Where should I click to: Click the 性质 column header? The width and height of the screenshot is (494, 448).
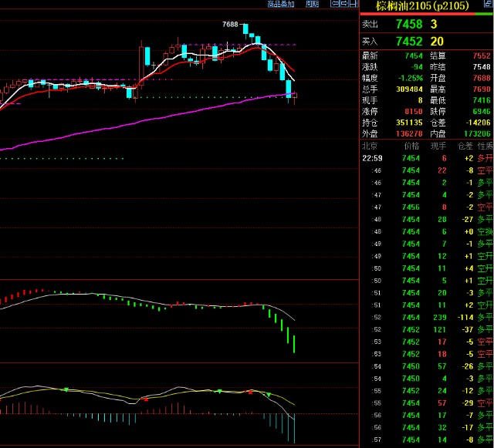coord(485,146)
